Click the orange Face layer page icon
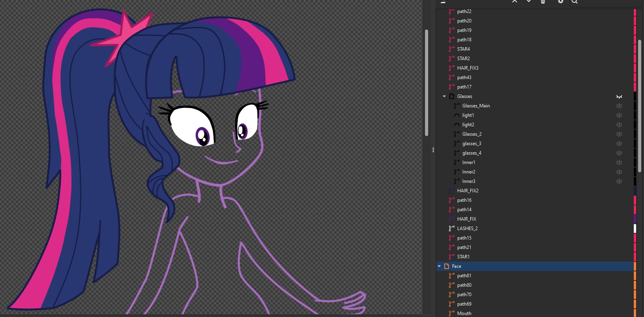The image size is (644, 317). tap(447, 266)
